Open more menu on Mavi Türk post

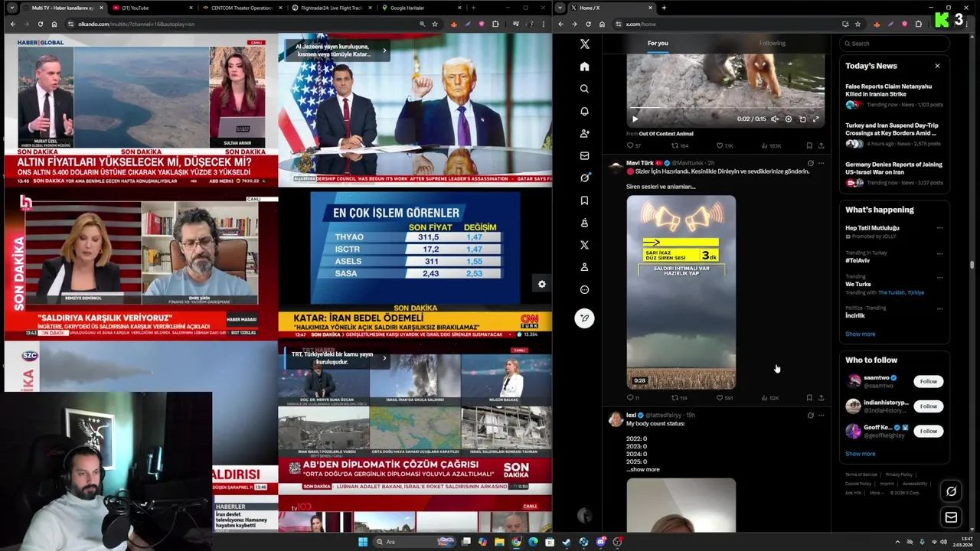821,163
